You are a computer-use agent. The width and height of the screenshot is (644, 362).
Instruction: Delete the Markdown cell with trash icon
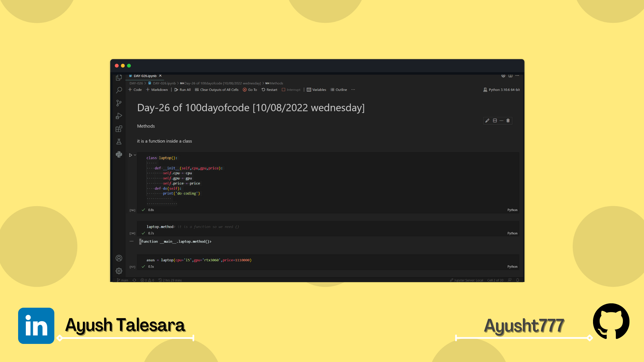(x=508, y=121)
